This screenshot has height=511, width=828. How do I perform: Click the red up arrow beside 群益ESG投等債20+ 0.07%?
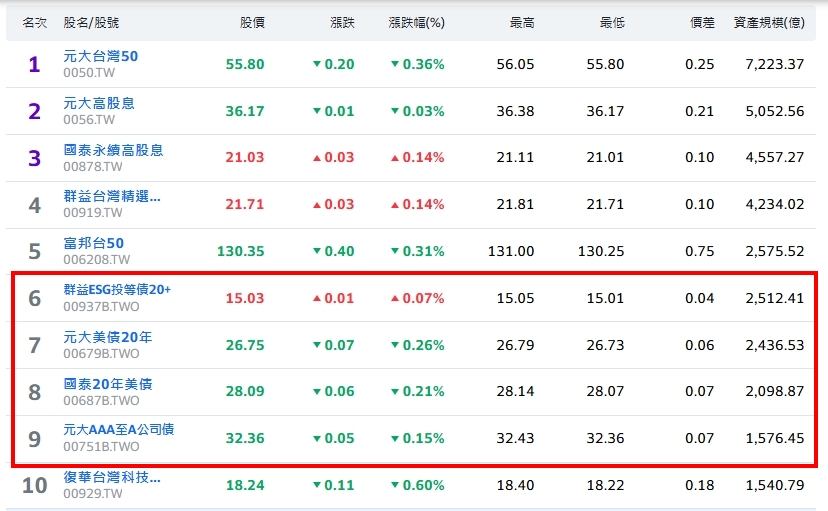395,298
